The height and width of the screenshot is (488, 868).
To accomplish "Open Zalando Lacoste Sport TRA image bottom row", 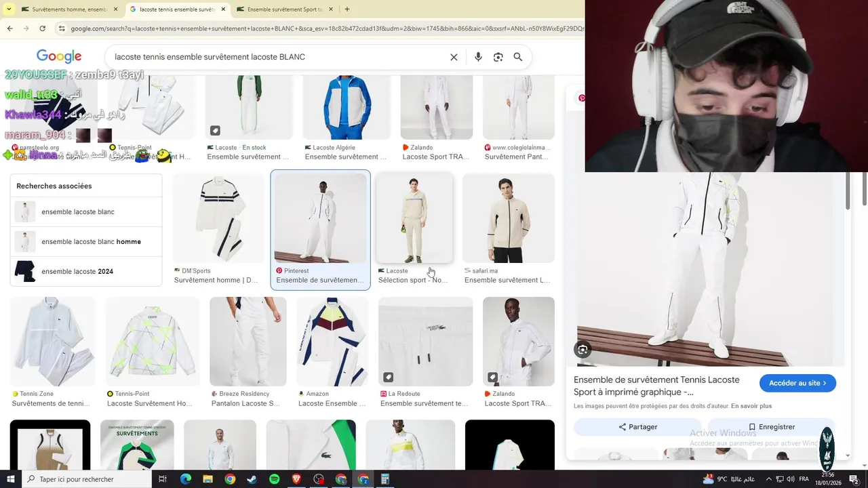I will click(519, 342).
